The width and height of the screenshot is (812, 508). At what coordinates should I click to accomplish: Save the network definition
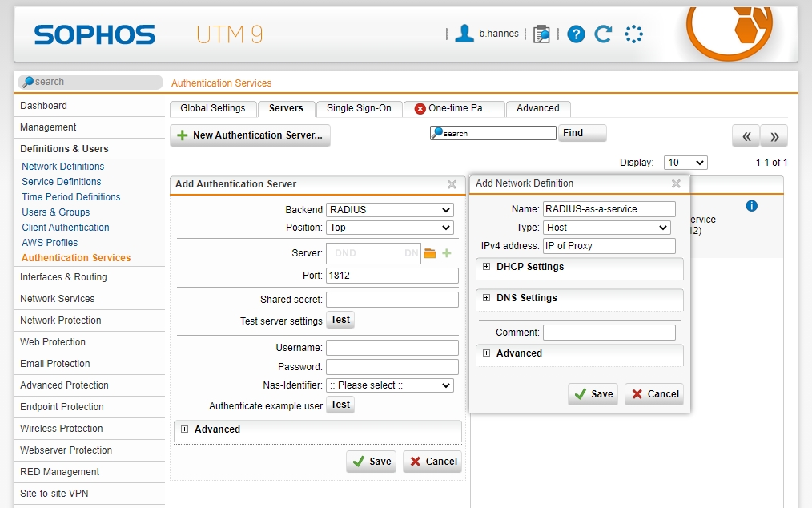tap(593, 394)
